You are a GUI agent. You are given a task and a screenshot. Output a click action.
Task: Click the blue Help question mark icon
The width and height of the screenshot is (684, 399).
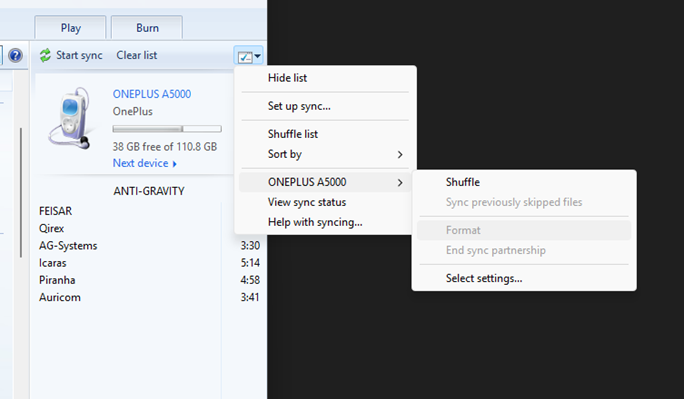tap(15, 55)
